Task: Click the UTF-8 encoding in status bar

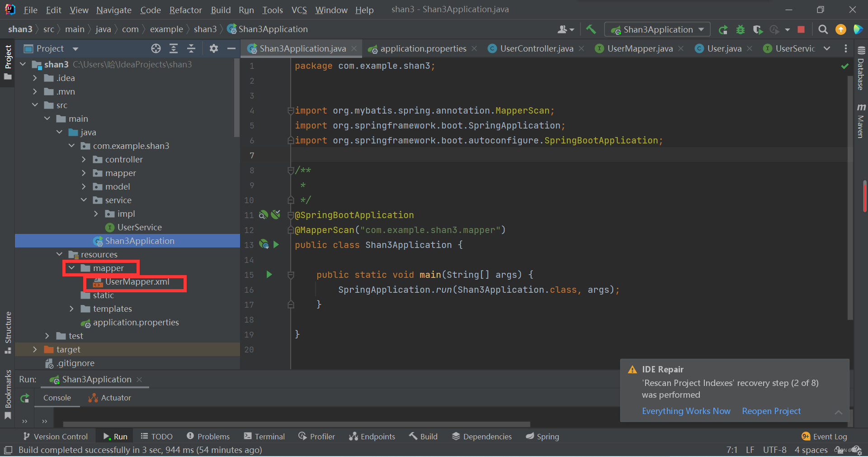Action: pos(774,450)
